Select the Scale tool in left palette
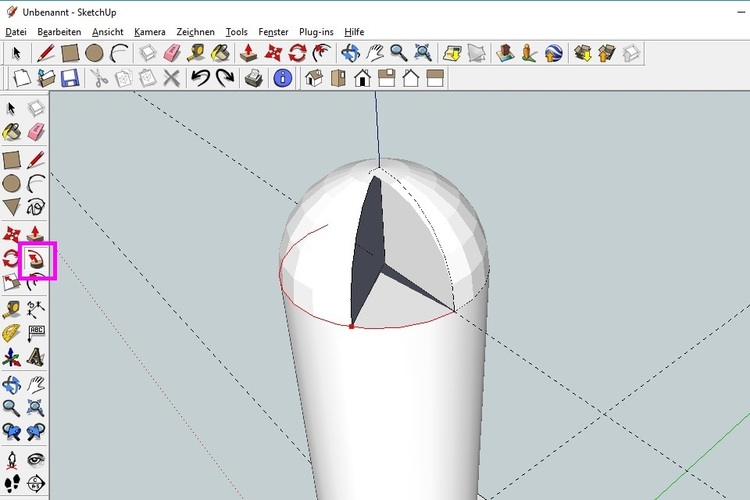The image size is (750, 500). (11, 282)
